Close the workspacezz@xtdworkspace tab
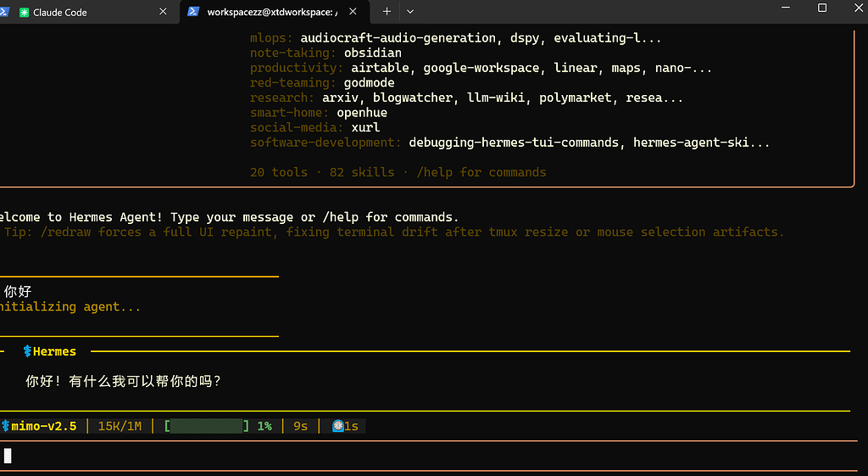The width and height of the screenshot is (868, 476). tap(353, 12)
